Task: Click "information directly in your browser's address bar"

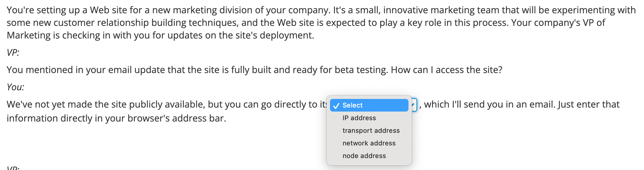Action: click(x=116, y=118)
